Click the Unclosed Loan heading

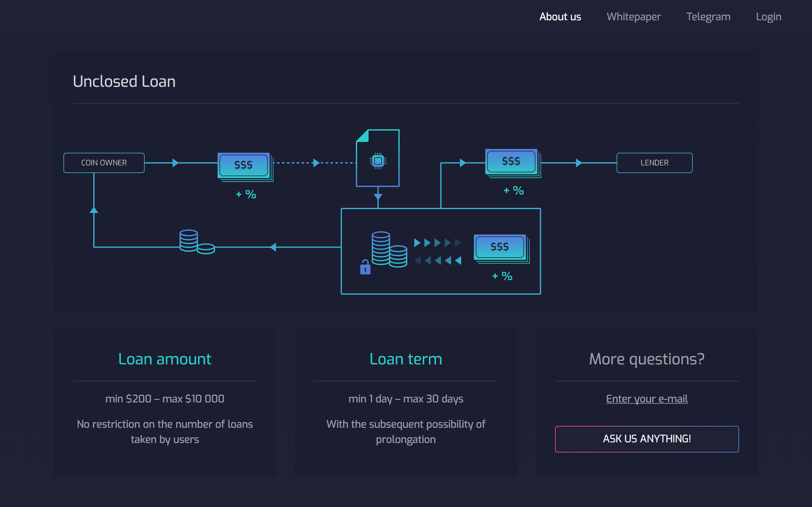click(x=124, y=81)
